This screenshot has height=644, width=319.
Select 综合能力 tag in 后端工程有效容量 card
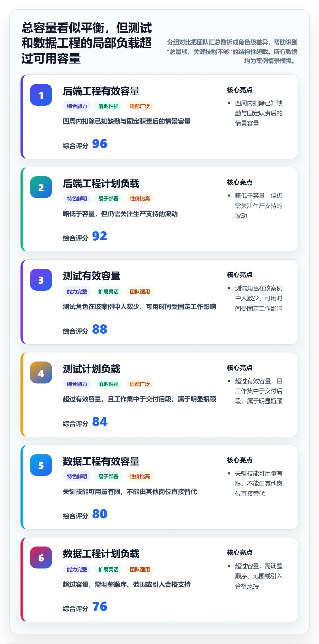77,106
